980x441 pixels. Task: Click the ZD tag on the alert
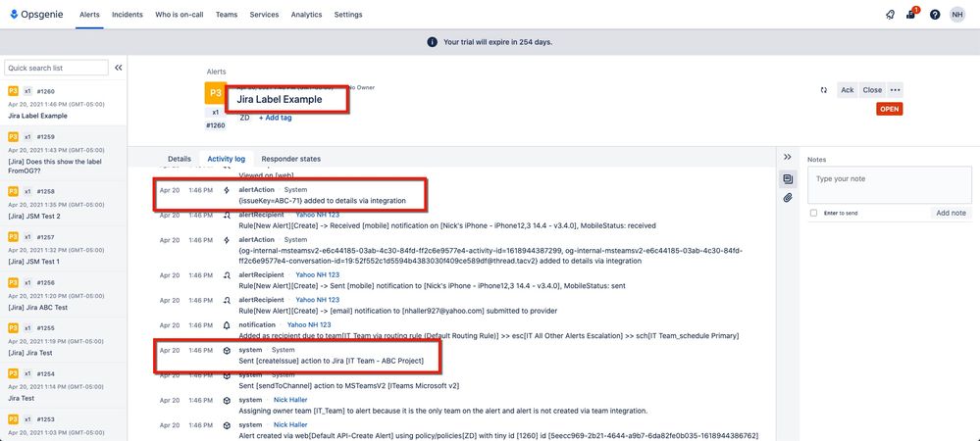pos(245,118)
